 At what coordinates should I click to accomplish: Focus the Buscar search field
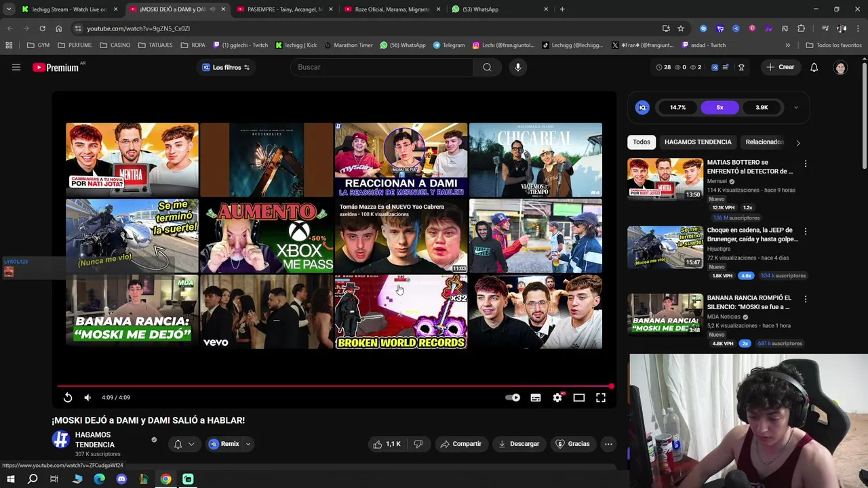(x=382, y=67)
